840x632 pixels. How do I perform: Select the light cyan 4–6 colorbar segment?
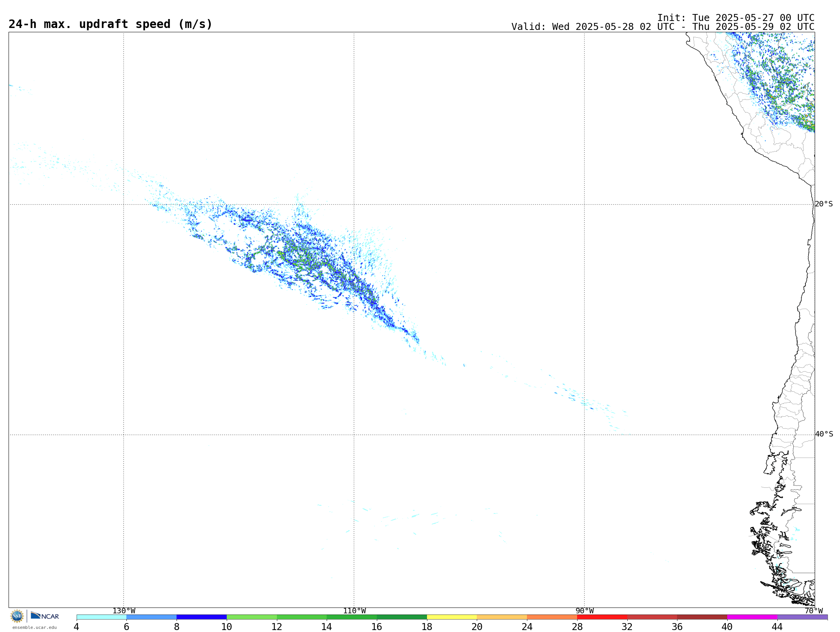pos(101,617)
